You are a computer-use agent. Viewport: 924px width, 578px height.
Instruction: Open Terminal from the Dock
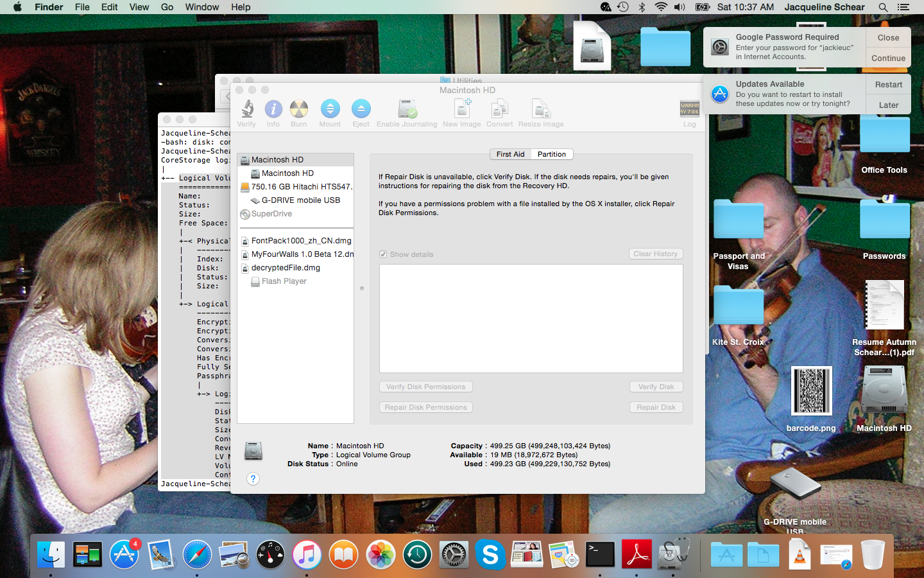click(x=600, y=554)
